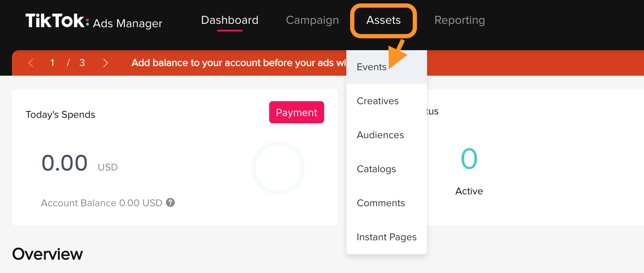Viewport: 644px width, 273px height.
Task: Click the 1 / 3 banner page indicator
Action: (x=68, y=63)
